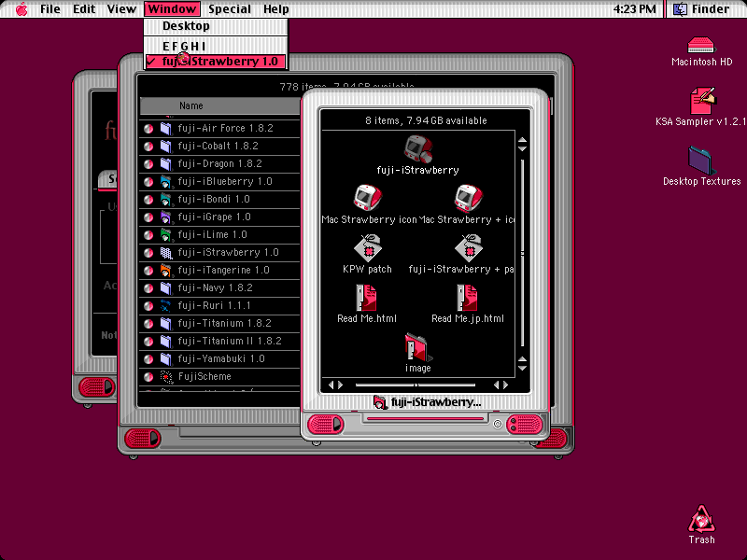Select the "fuji-iBondi 1.0" name text
The height and width of the screenshot is (560, 747).
point(214,199)
